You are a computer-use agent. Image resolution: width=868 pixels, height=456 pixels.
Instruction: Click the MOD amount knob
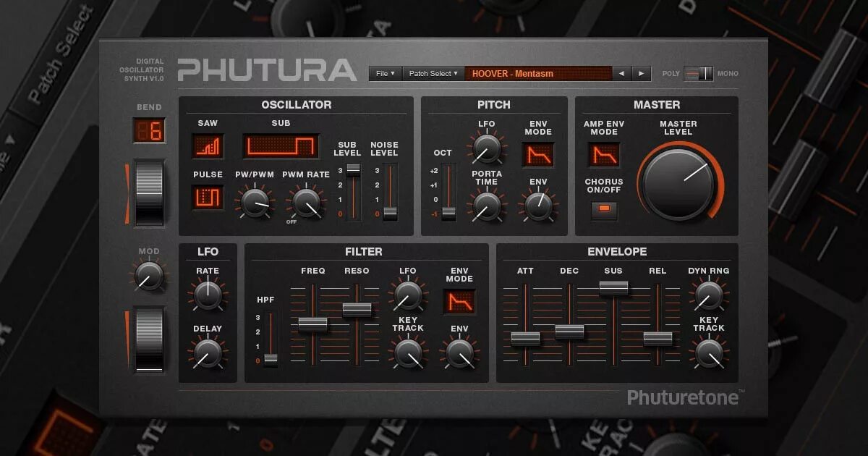149,276
